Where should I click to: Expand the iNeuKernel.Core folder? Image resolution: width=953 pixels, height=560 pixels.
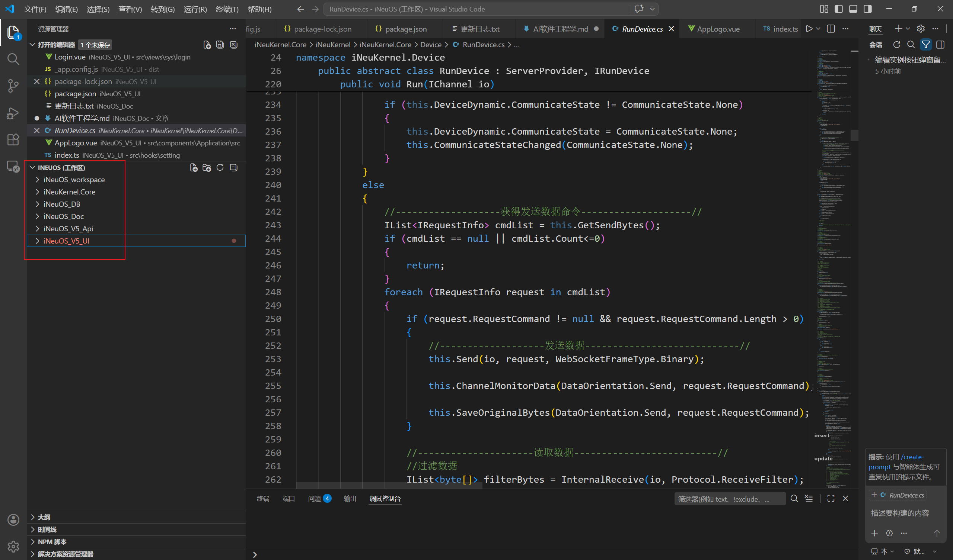pyautogui.click(x=69, y=192)
